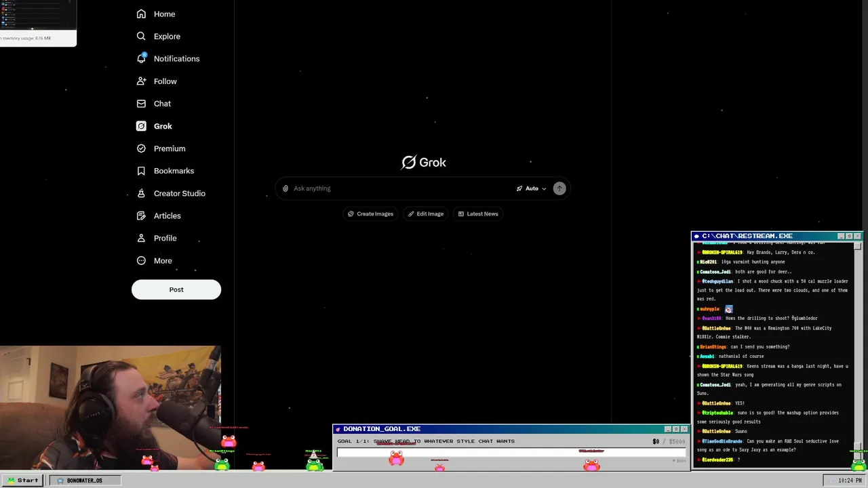Open the Home icon in sidebar
Image resolution: width=868 pixels, height=488 pixels.
tap(141, 14)
